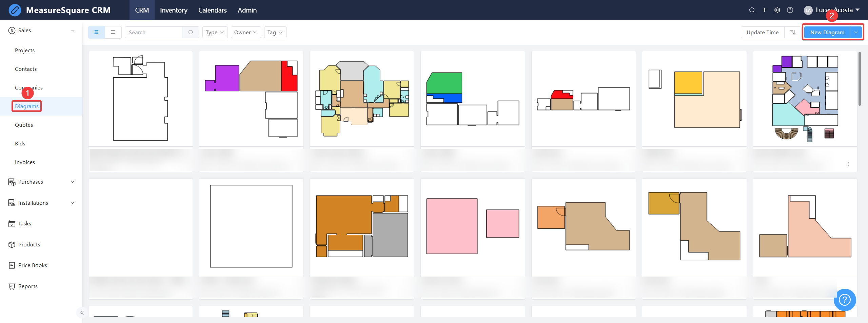Open Price Books in the sidebar
Screen dimensions: 868x323
[33, 265]
